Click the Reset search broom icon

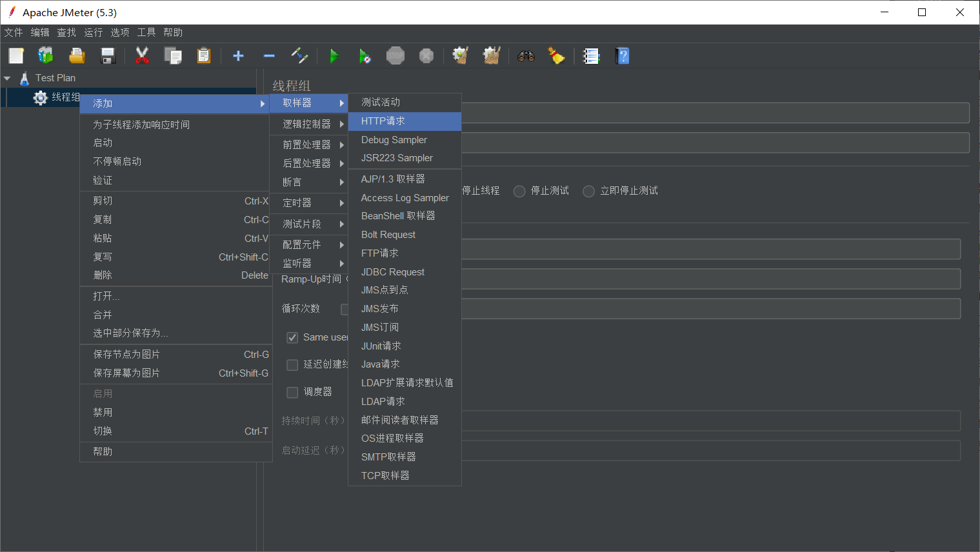pyautogui.click(x=556, y=56)
